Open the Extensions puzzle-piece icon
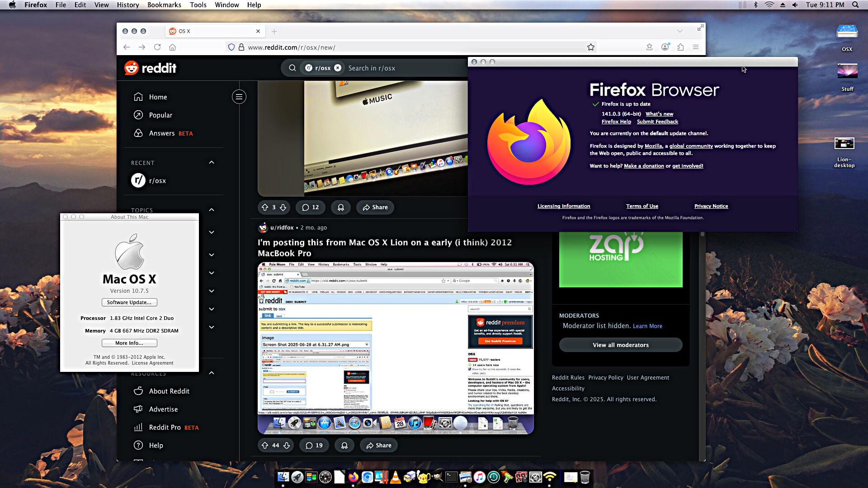The width and height of the screenshot is (868, 488). pos(680,47)
